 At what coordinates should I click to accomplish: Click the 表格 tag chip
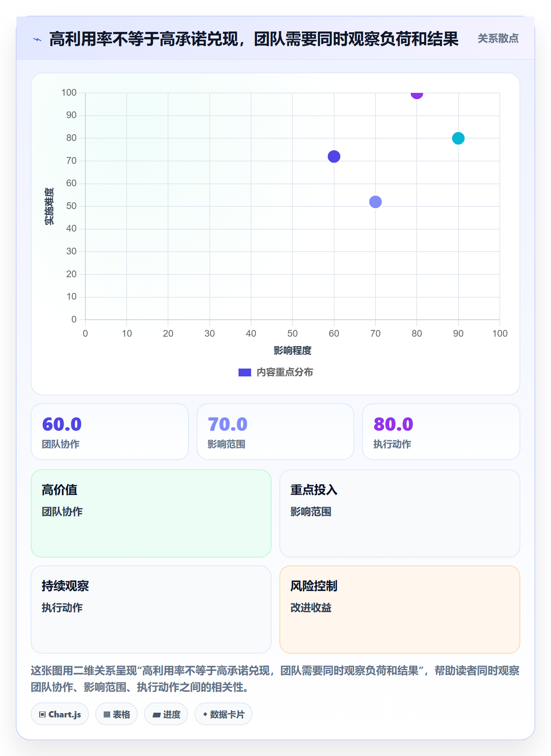point(116,714)
